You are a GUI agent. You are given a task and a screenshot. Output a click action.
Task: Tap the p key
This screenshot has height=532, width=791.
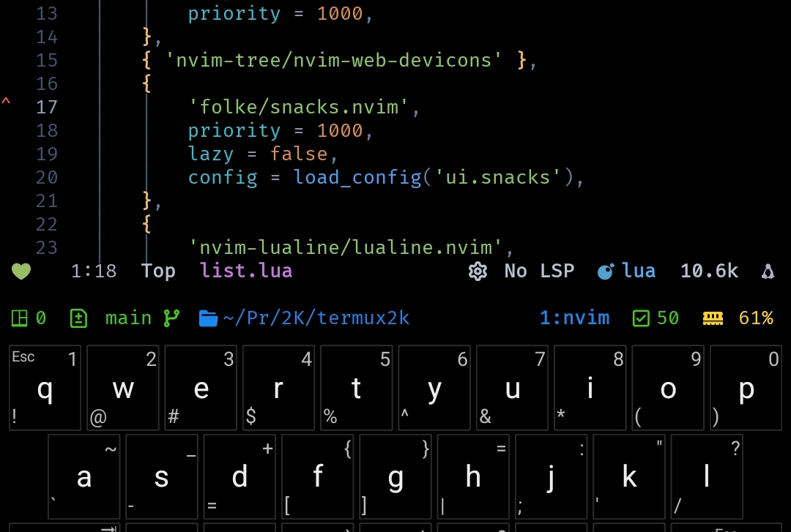click(x=746, y=387)
